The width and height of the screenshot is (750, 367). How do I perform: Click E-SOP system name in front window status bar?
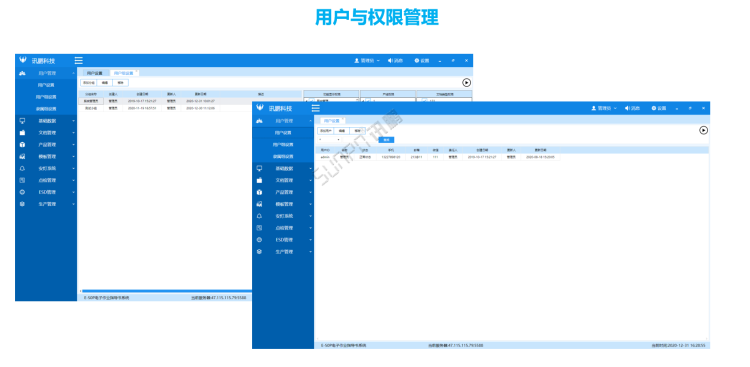tap(343, 345)
